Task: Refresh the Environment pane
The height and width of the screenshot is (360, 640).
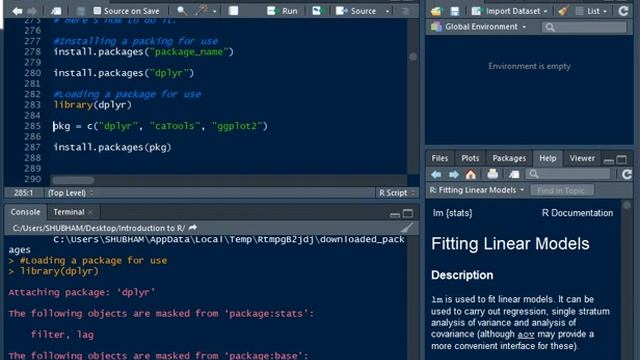Action: tap(623, 11)
